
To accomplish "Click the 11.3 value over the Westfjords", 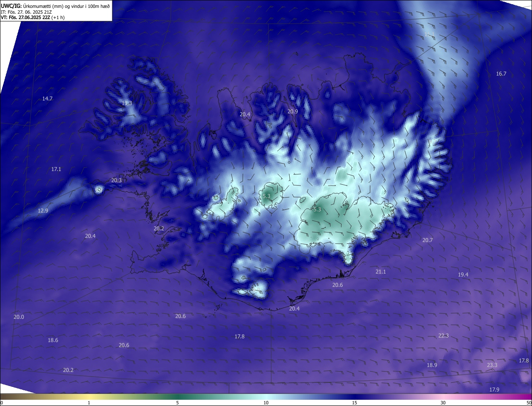I will click(127, 103).
